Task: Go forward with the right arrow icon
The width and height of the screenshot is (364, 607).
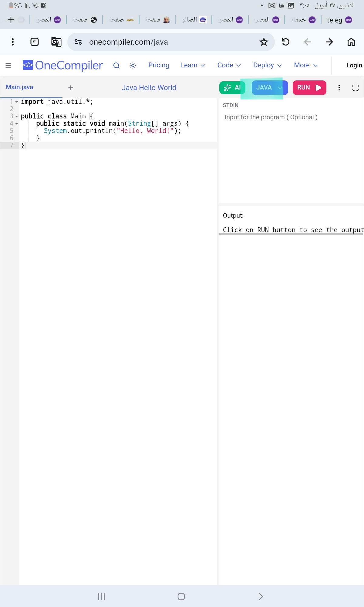Action: coord(329,42)
